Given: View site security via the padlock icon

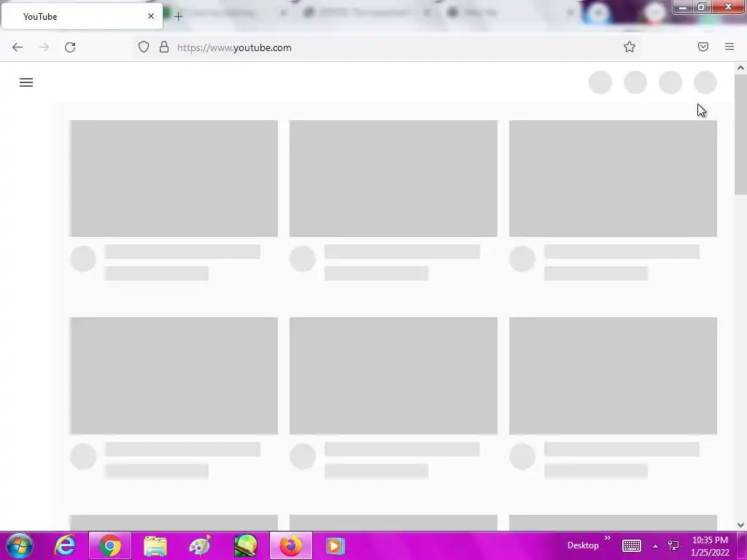Looking at the screenshot, I should tap(164, 47).
